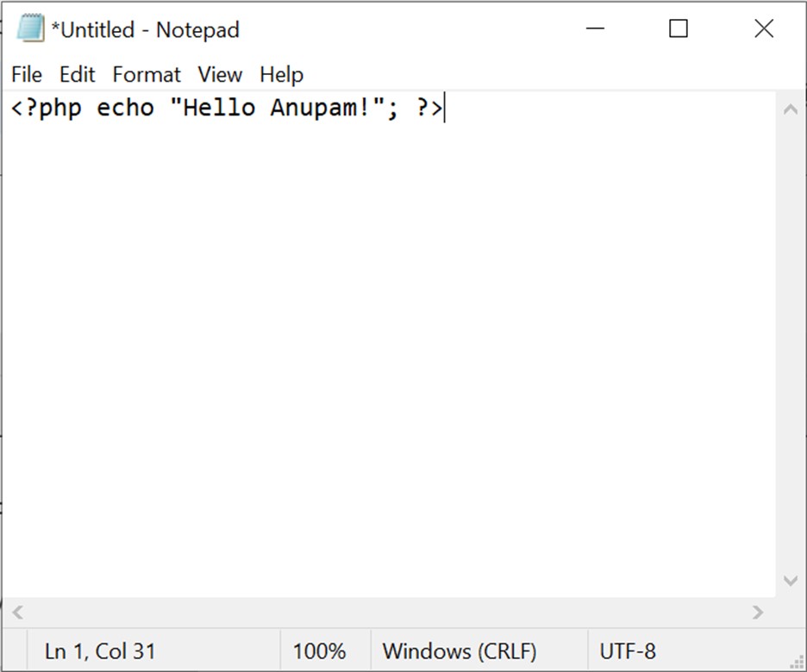
Task: Click the vertical scrollbar track
Action: tap(791, 345)
